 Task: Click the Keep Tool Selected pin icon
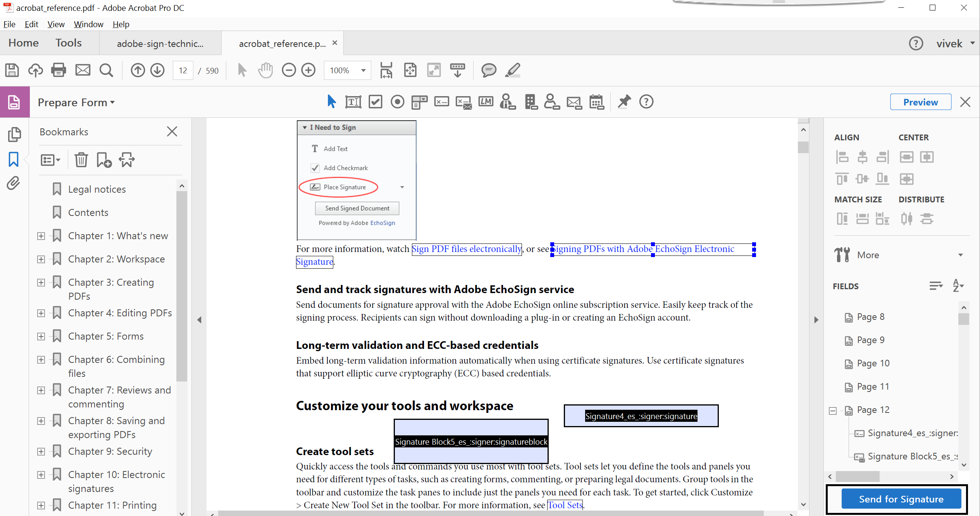(624, 102)
